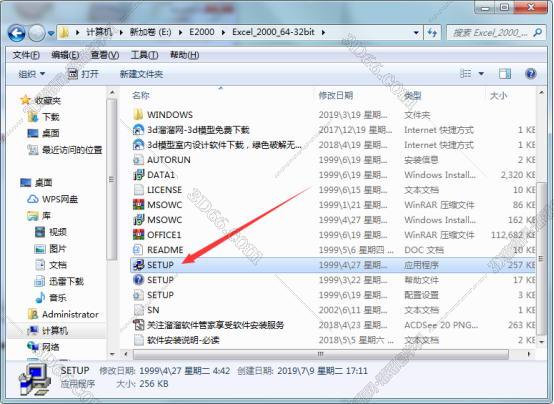Select the README DOC file icon

coord(138,250)
